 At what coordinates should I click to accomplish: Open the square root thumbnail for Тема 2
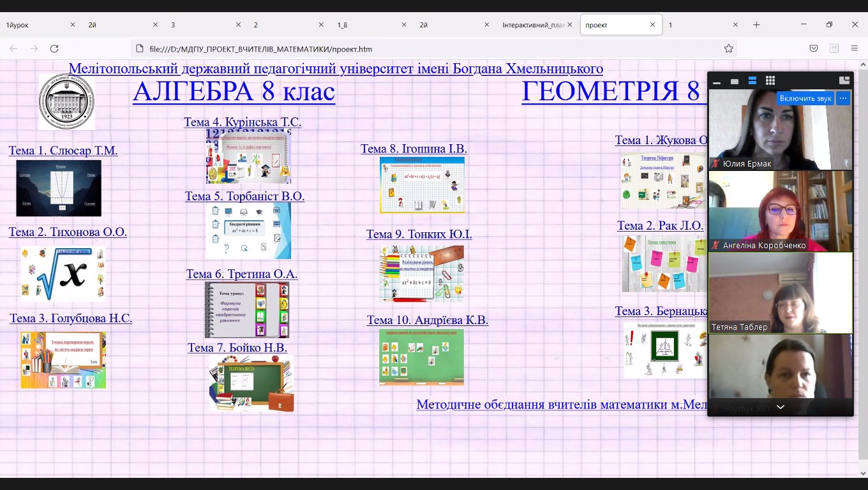pyautogui.click(x=63, y=274)
